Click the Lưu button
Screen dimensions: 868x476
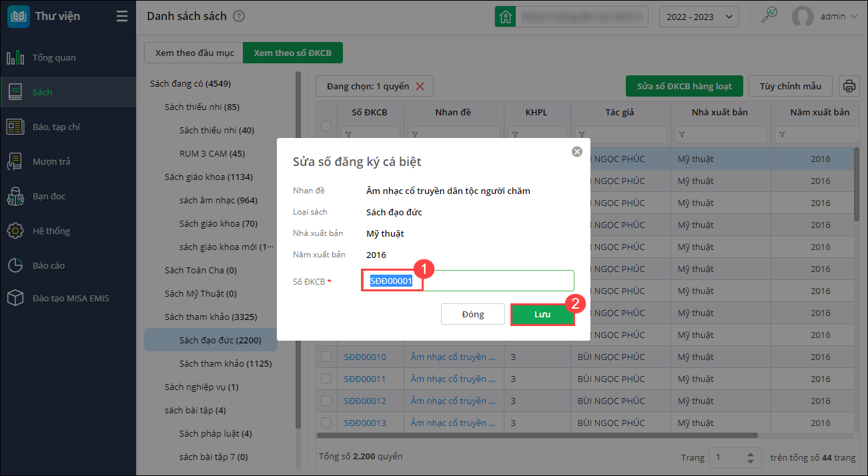pyautogui.click(x=542, y=314)
